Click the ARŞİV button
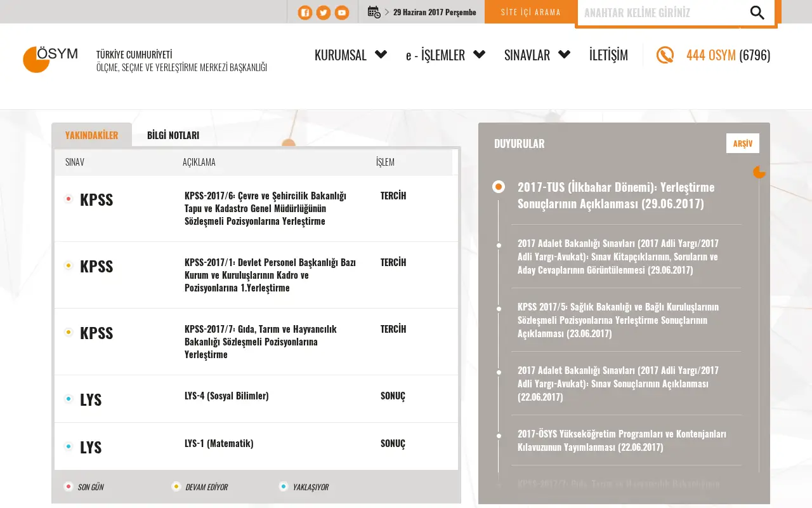Image resolution: width=812 pixels, height=508 pixels. [743, 144]
